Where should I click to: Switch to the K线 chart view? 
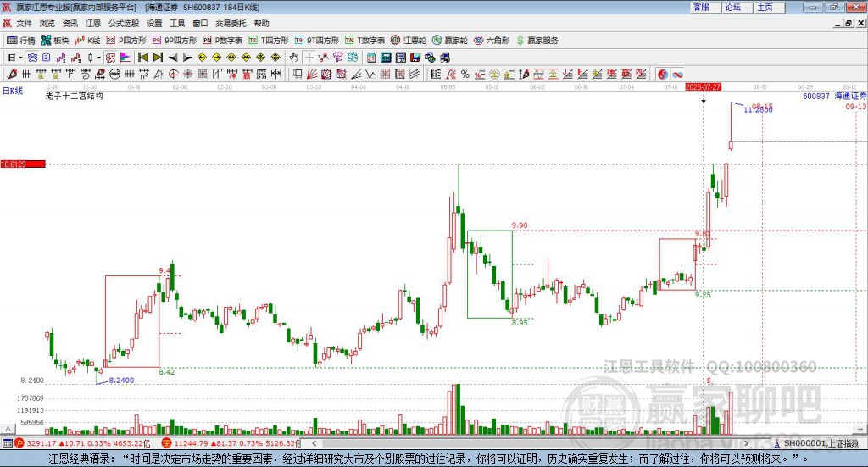(87, 41)
